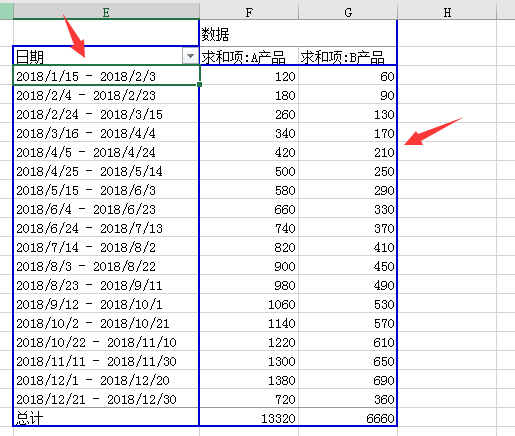This screenshot has width=515, height=436.
Task: Click A产品 value 660
Action: [x=249, y=208]
